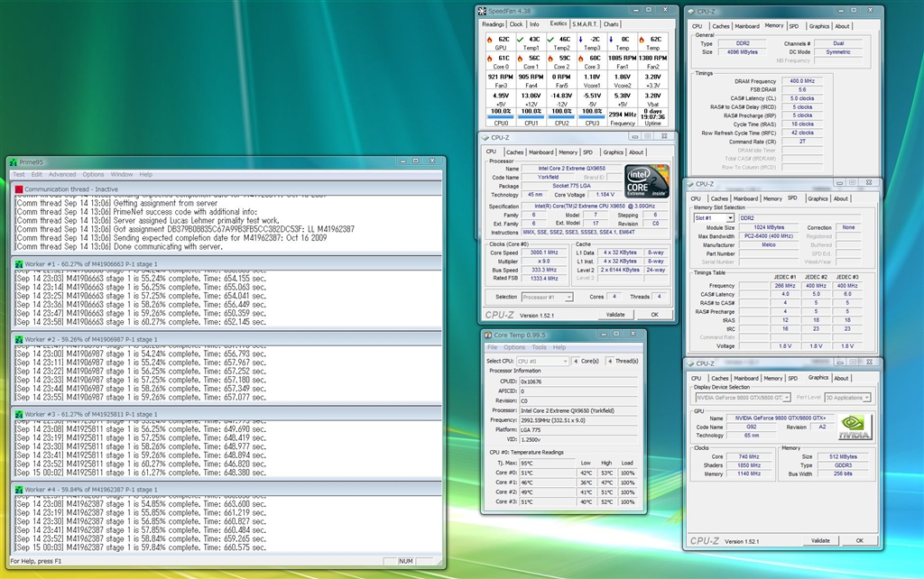The height and width of the screenshot is (579, 924).
Task: Click the Temp1 green checkmark icon in SpeedFan
Action: point(519,40)
